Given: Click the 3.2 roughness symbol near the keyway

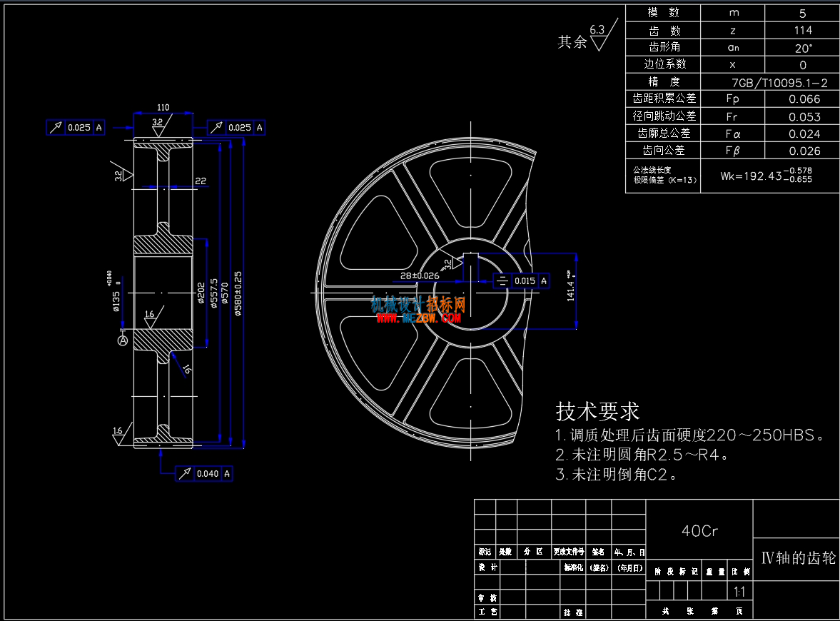Looking at the screenshot, I should (x=451, y=263).
